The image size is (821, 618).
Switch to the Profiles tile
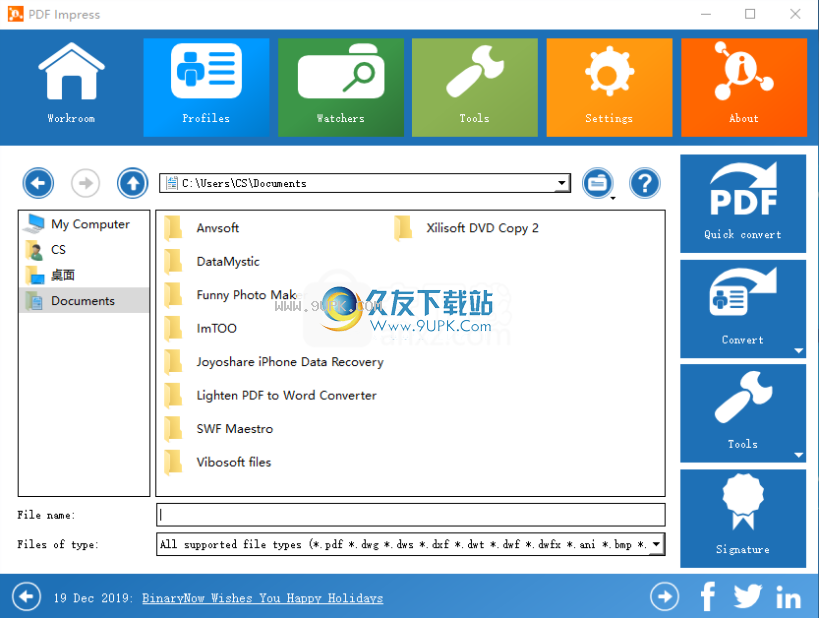click(x=206, y=87)
